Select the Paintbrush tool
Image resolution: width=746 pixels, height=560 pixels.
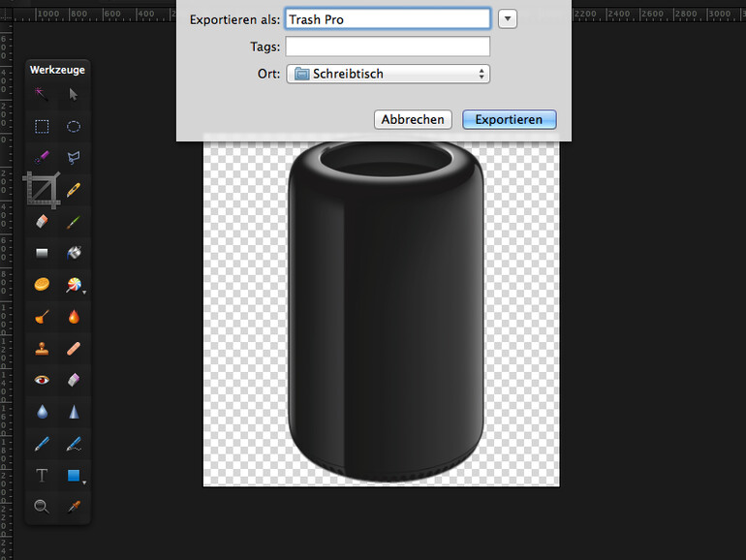[74, 221]
